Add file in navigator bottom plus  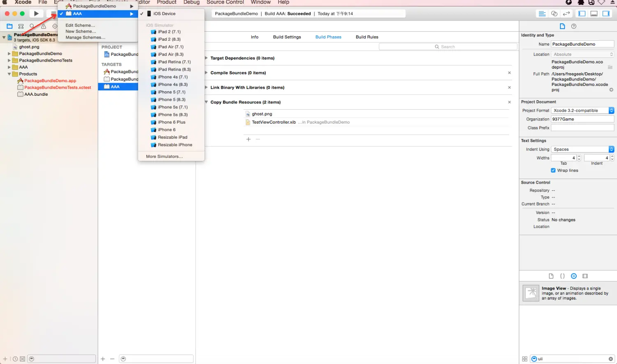pyautogui.click(x=5, y=359)
